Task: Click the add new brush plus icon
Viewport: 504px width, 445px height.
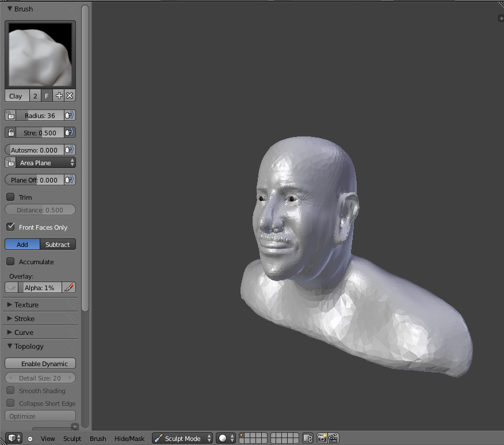Action: click(59, 96)
